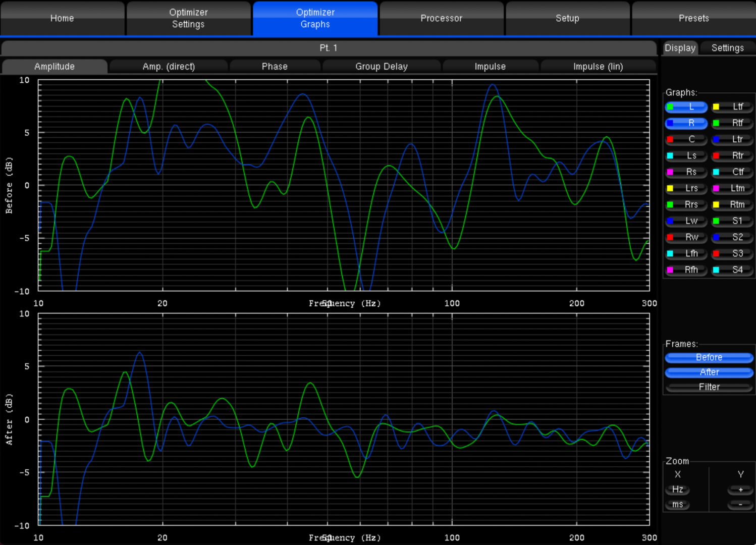Show the Amplitude graph view
The width and height of the screenshot is (756, 545).
pyautogui.click(x=55, y=66)
